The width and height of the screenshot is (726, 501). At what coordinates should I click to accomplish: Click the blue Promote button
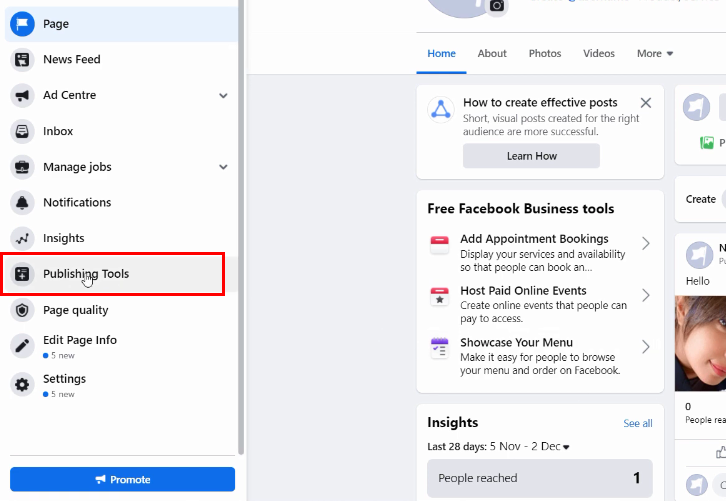(x=122, y=479)
